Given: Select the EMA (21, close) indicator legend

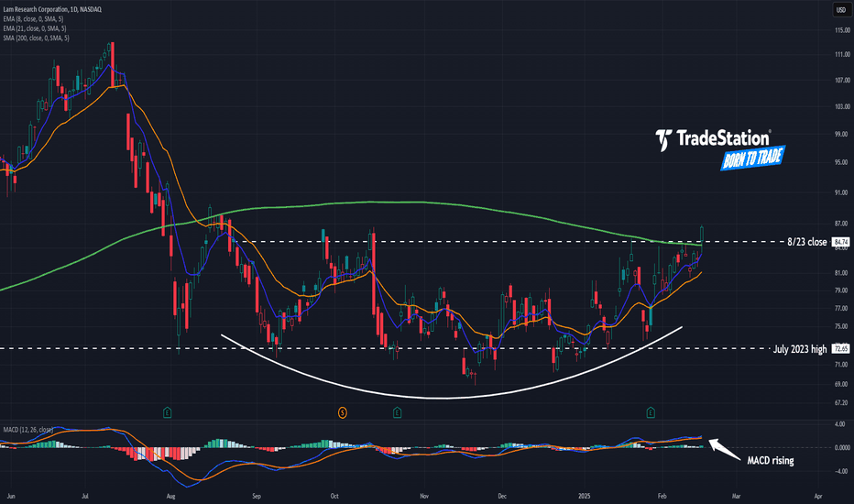Looking at the screenshot, I should click(35, 28).
